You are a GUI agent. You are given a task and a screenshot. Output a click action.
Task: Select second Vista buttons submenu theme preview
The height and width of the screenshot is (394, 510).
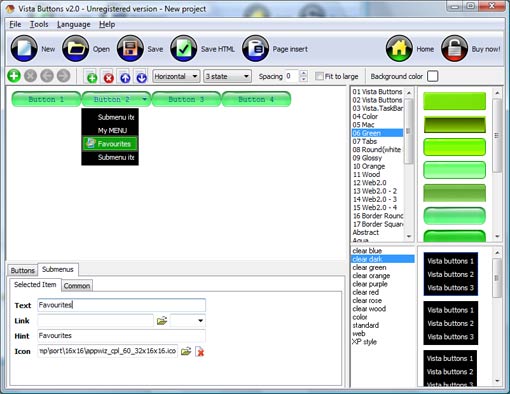coord(451,323)
